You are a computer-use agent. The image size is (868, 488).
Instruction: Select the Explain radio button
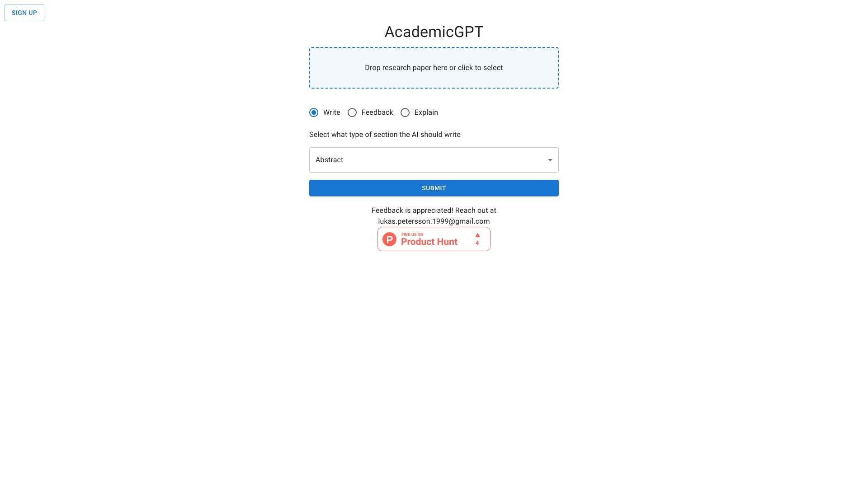click(405, 112)
